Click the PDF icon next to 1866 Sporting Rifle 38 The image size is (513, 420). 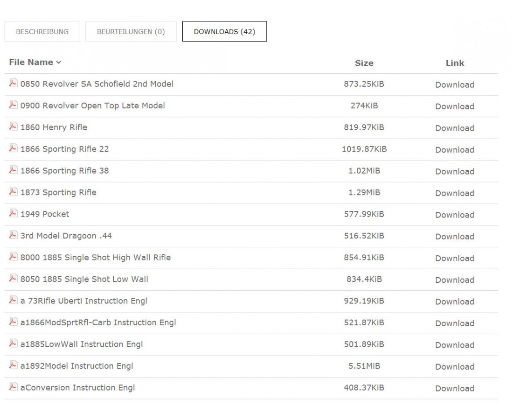click(x=13, y=170)
